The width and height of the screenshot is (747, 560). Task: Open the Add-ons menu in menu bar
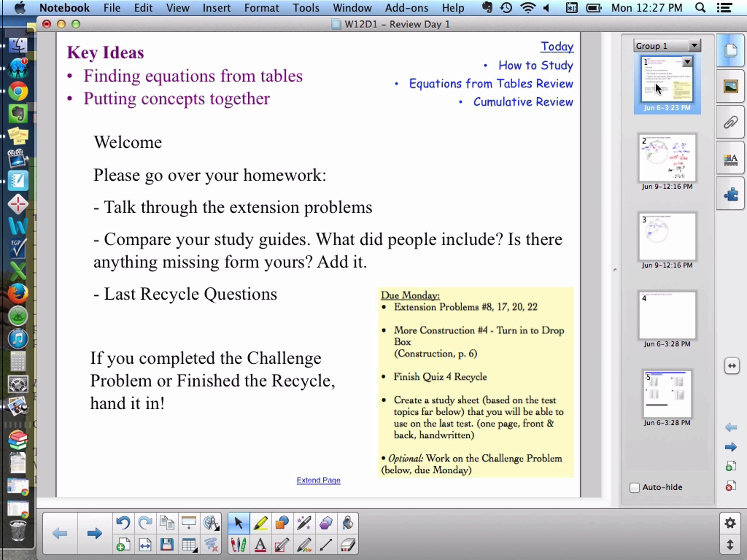point(406,8)
